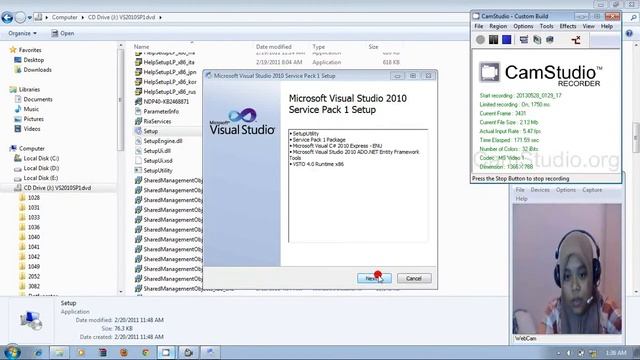Toggle CamStudio view icon after stop button

point(524,40)
